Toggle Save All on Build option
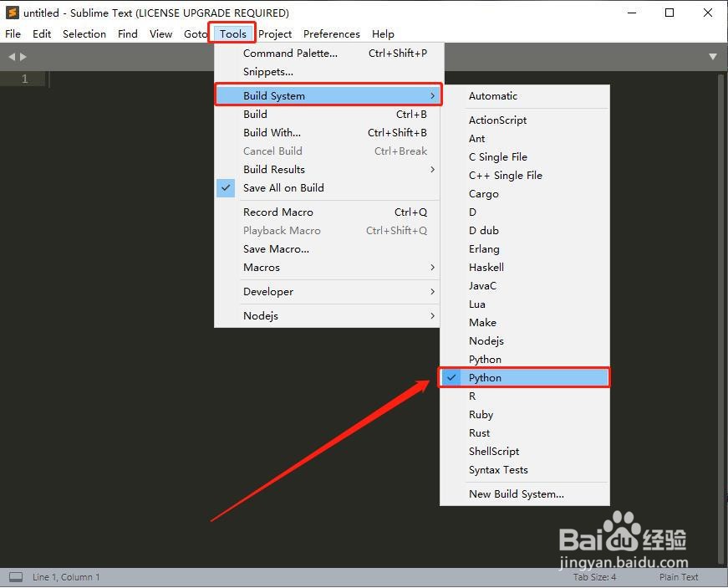 pyautogui.click(x=328, y=188)
